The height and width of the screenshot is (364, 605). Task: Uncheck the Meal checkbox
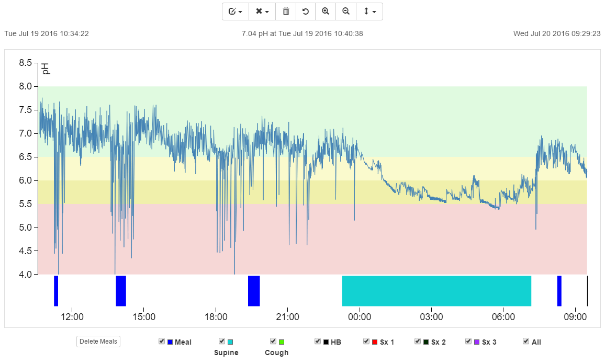pyautogui.click(x=162, y=341)
